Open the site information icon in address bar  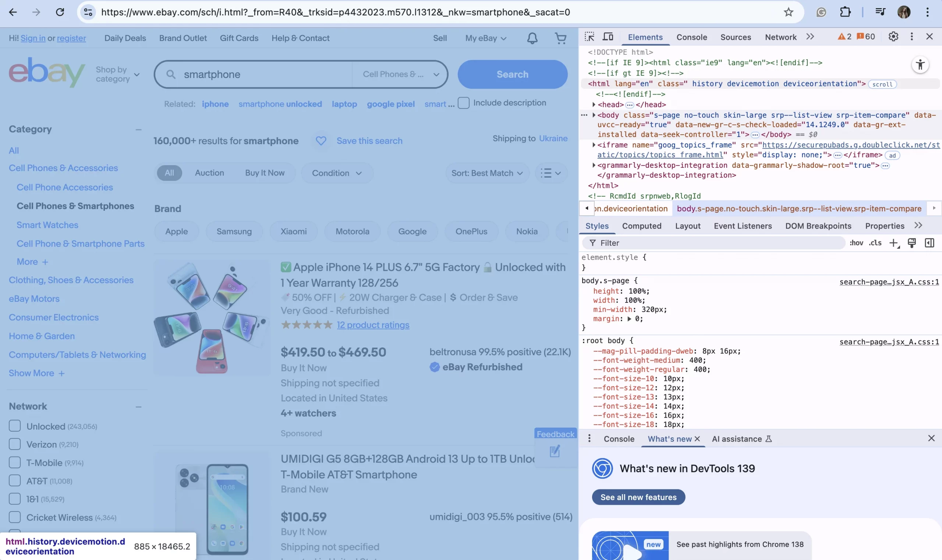88,12
